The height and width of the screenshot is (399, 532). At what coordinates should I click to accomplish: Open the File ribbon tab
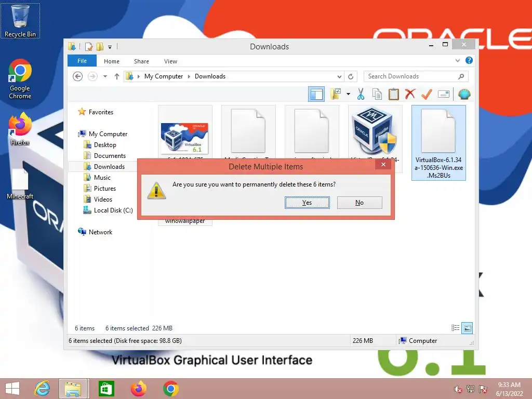(x=82, y=61)
